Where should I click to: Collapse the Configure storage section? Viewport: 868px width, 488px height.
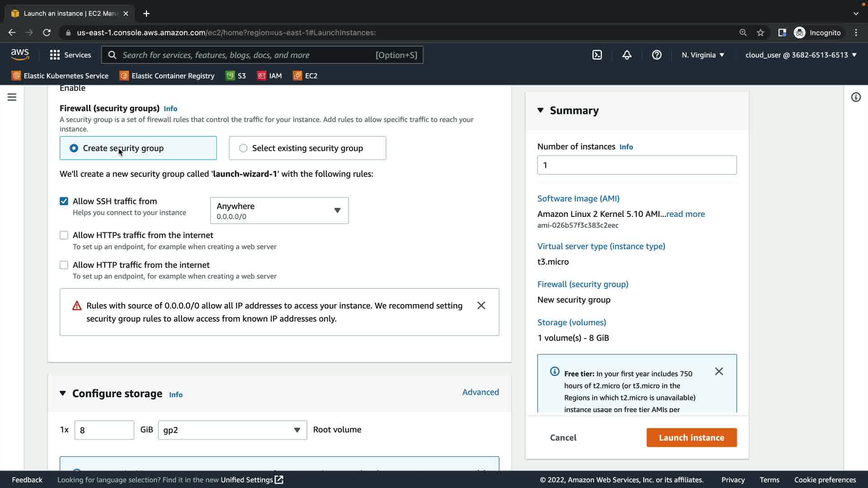click(63, 394)
